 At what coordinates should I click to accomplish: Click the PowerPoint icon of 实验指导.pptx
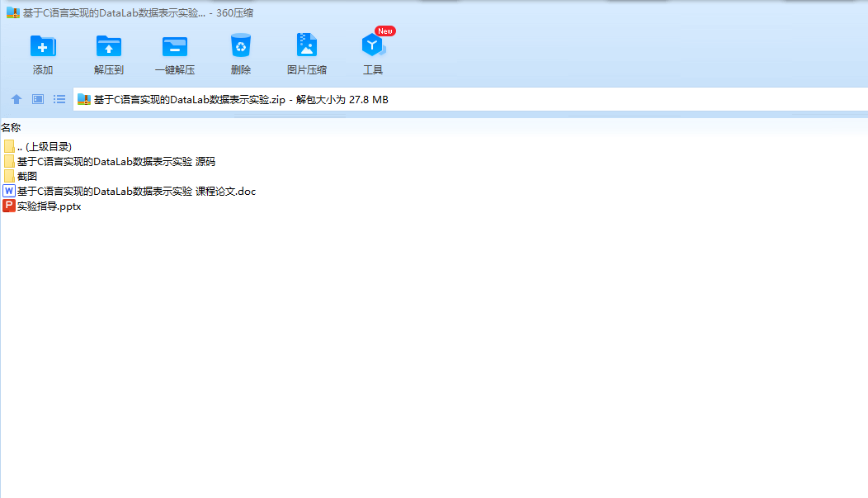9,206
